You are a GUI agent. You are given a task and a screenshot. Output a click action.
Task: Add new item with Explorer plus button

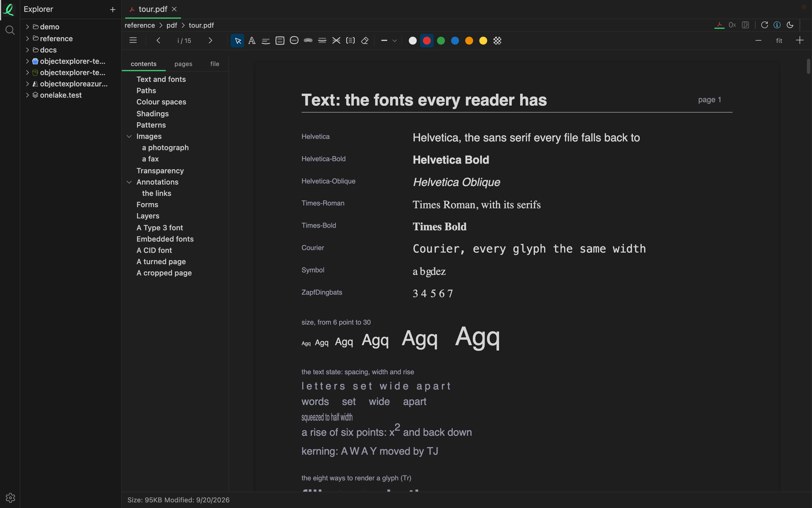[x=113, y=10]
